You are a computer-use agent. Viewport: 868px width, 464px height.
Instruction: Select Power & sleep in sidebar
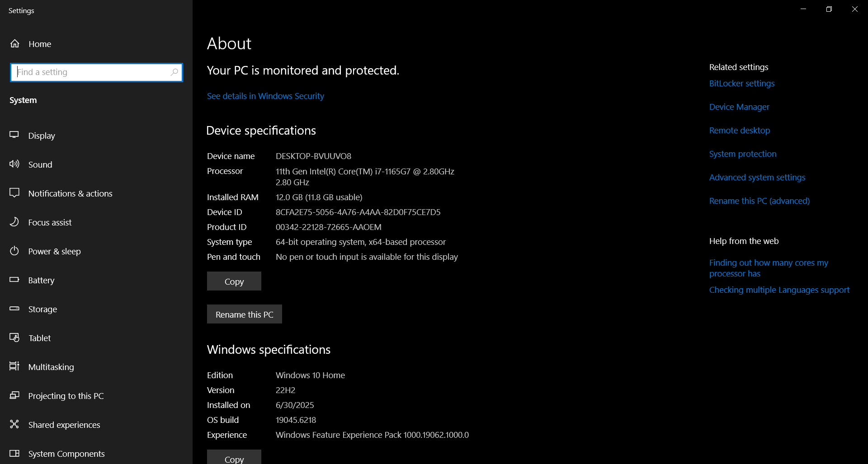(x=96, y=251)
